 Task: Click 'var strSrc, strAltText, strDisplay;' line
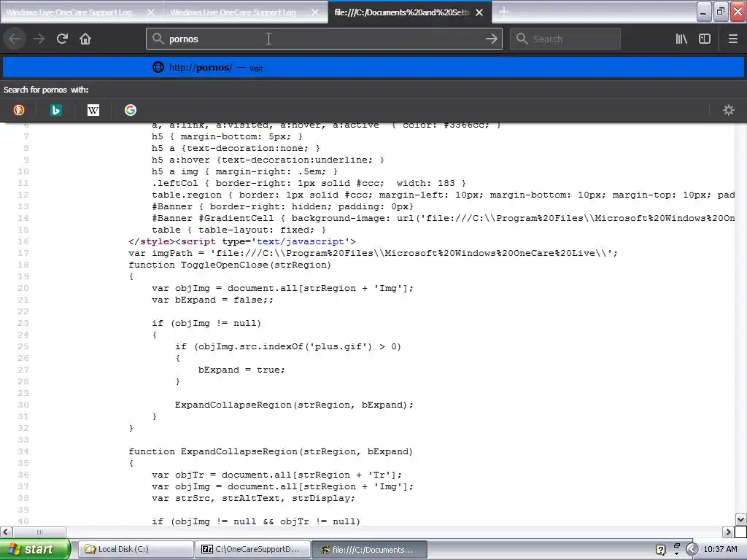253,498
